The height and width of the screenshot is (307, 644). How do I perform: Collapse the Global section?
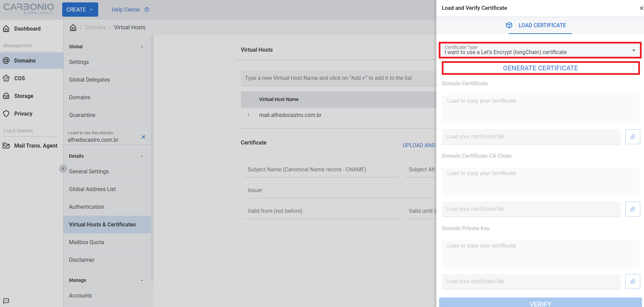tap(142, 47)
